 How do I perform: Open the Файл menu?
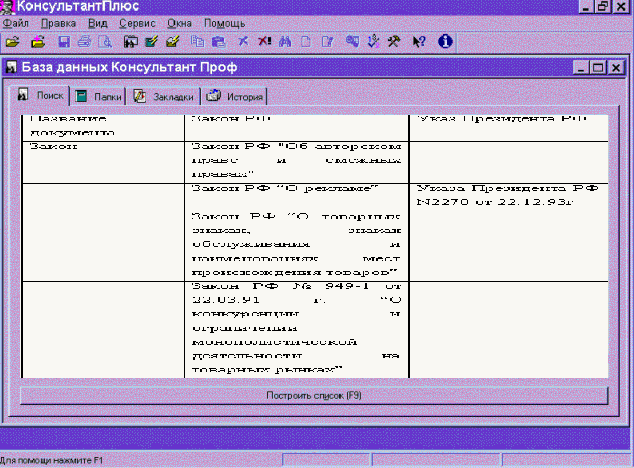coord(17,22)
